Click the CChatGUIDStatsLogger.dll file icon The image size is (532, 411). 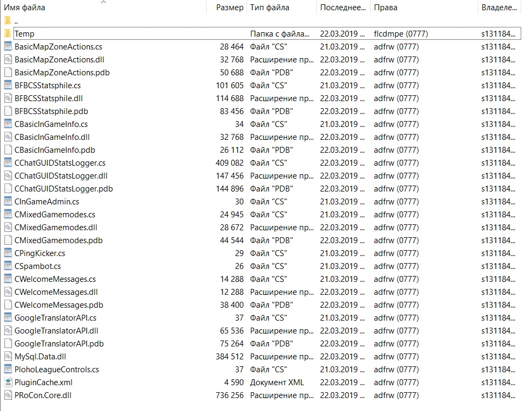coord(8,176)
